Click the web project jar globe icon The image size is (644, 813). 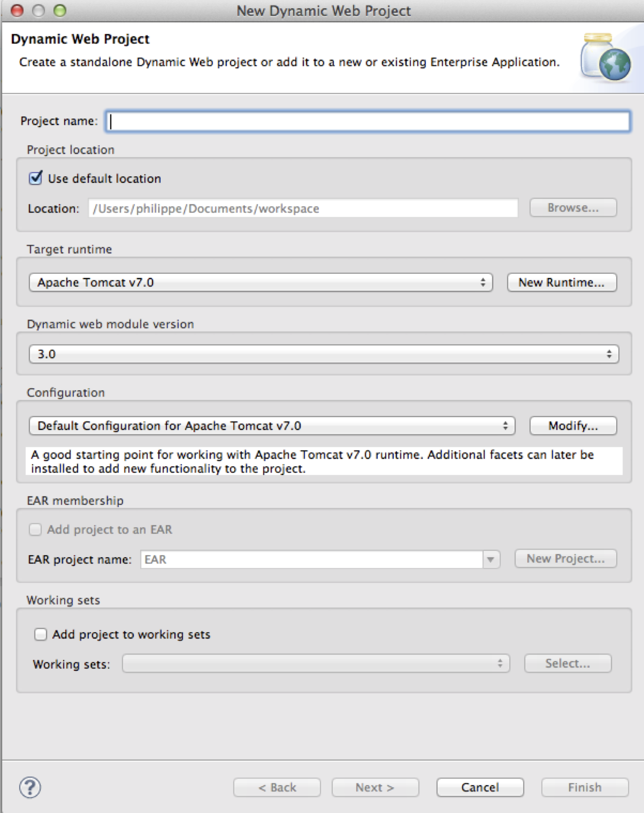pos(606,57)
